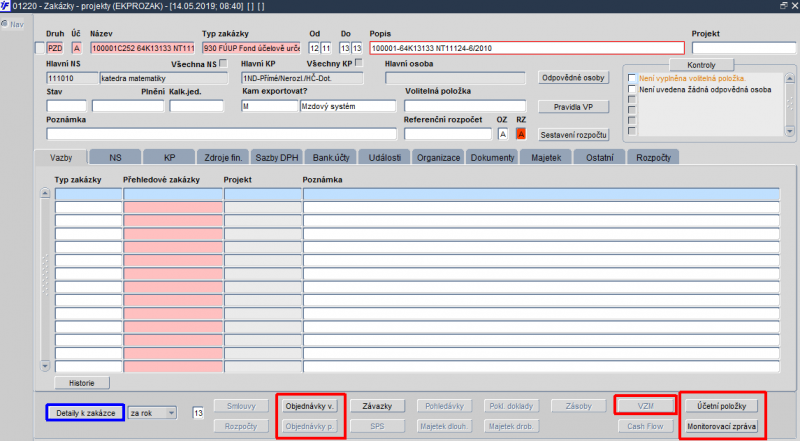Click Kontroly list scroll-up arrow

pos(789,79)
